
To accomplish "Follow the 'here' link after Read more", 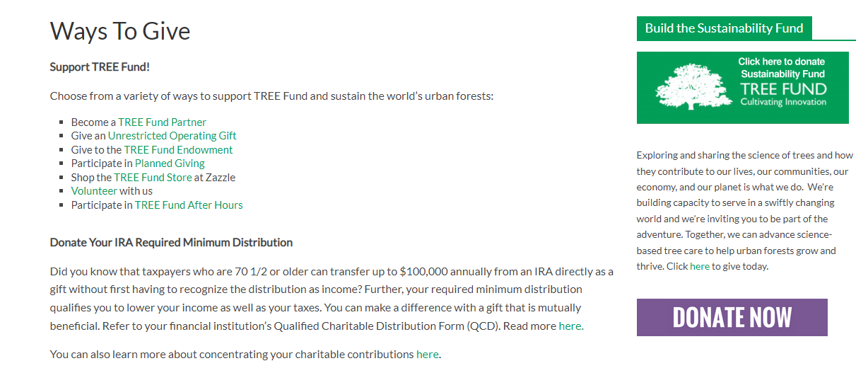I will [570, 326].
